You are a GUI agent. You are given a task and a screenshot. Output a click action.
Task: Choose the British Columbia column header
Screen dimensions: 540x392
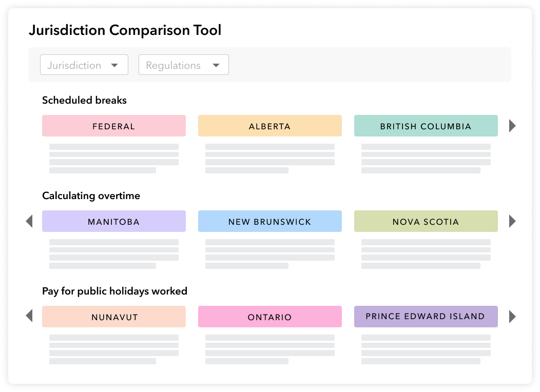tap(426, 126)
